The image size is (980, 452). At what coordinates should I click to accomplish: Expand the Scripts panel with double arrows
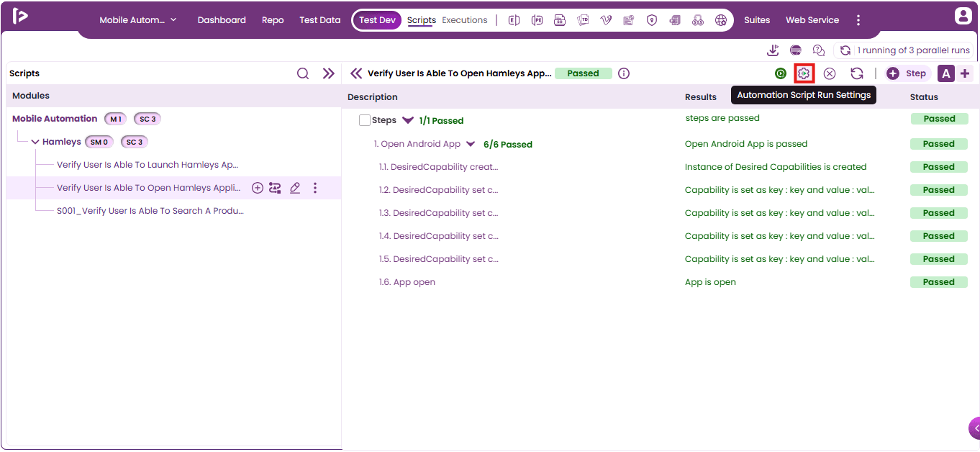(x=329, y=73)
